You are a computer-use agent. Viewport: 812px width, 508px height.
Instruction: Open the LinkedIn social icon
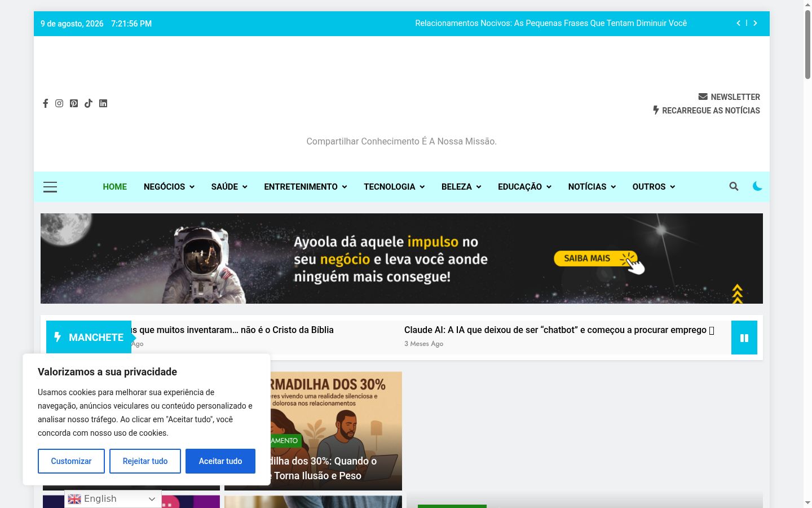103,103
